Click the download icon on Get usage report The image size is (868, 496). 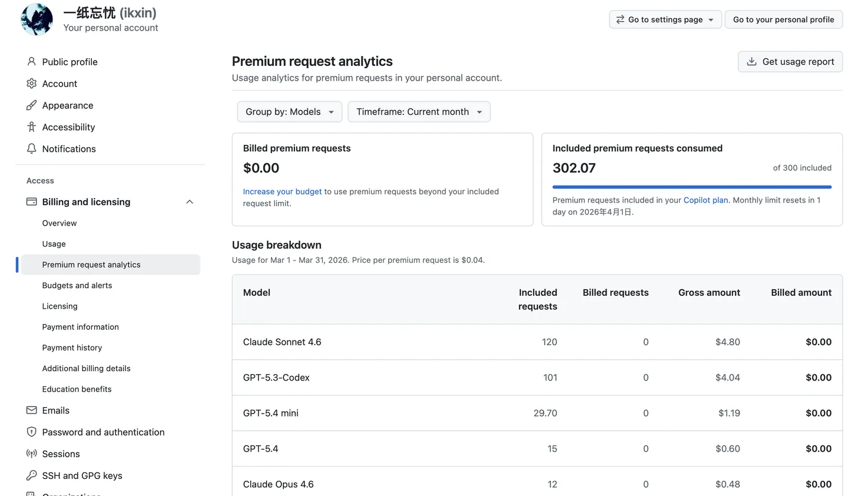click(751, 61)
